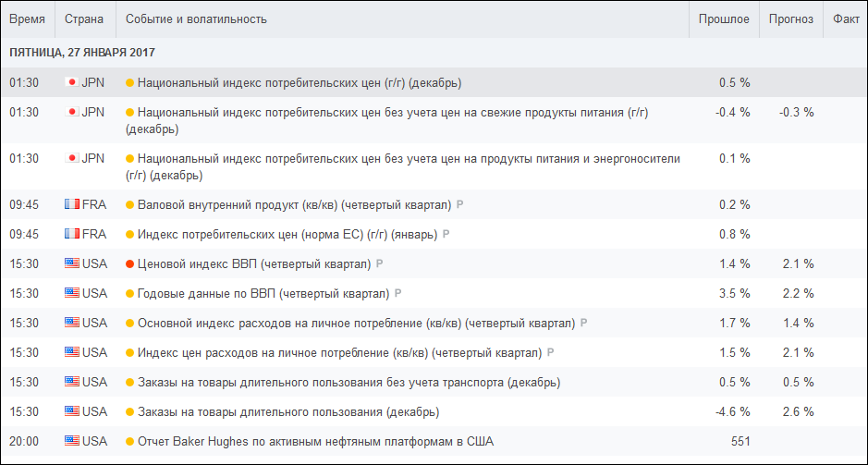Open Ценовой индекс ВВП event

click(x=254, y=264)
